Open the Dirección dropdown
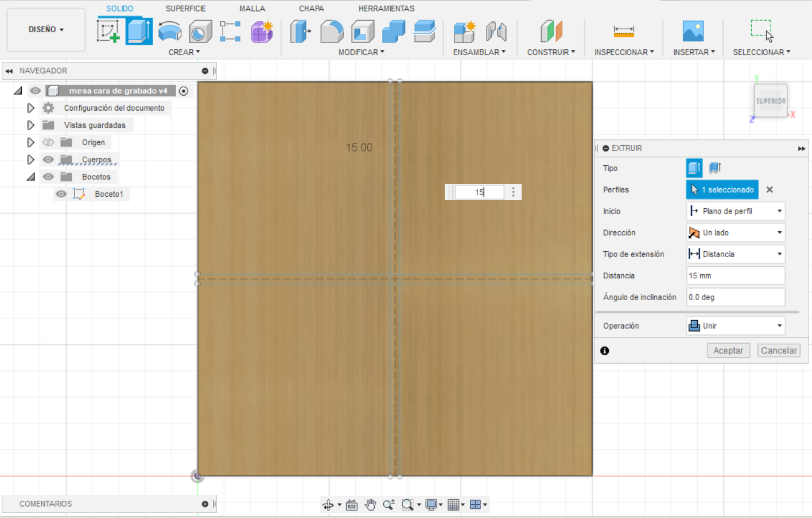This screenshot has height=518, width=812. point(736,233)
